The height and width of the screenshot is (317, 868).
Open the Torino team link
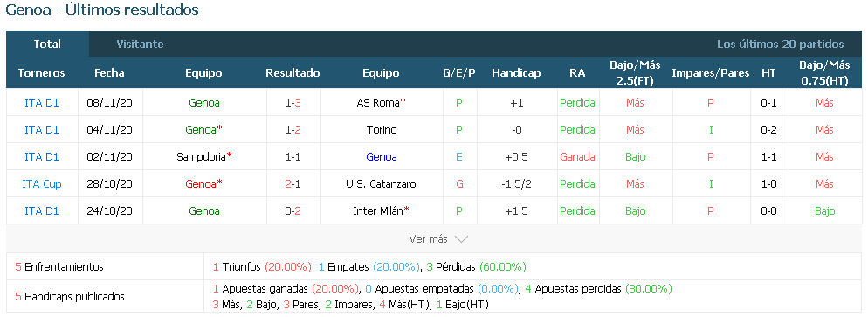(382, 129)
